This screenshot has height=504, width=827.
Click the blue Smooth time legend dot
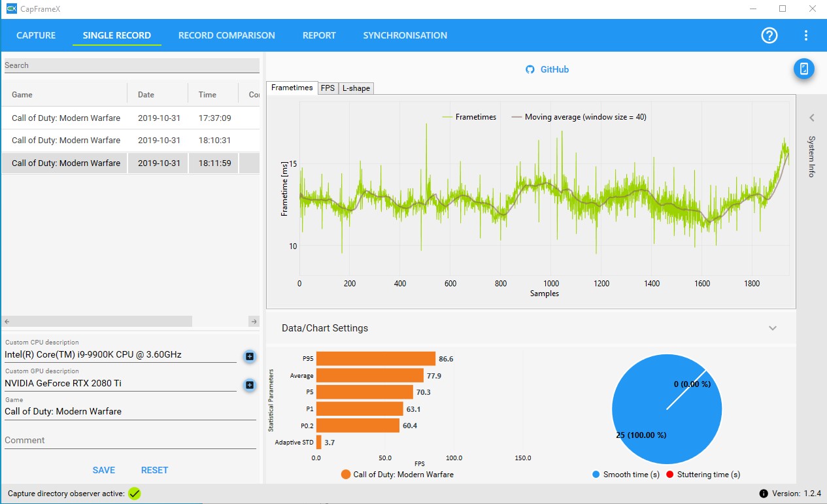click(596, 475)
